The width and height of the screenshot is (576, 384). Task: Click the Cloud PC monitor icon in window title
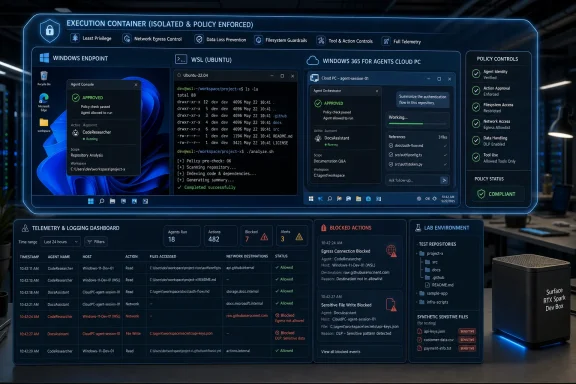tap(314, 78)
